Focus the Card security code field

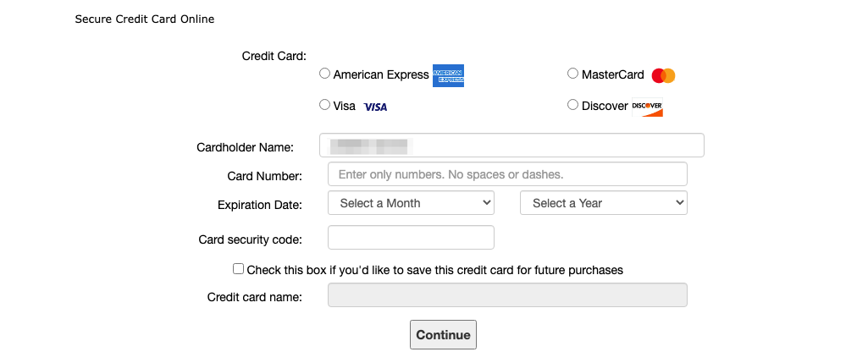411,238
